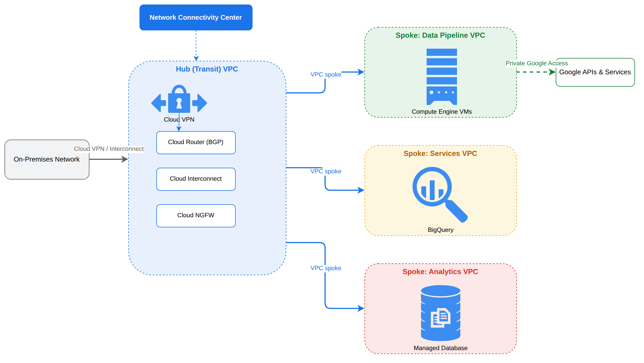Select the Cloud VPN lock icon
The image size is (644, 363).
(179, 99)
